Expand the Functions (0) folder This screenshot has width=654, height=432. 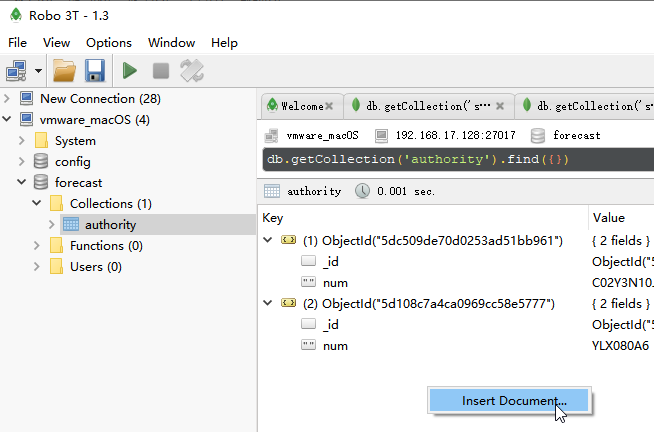tap(37, 245)
